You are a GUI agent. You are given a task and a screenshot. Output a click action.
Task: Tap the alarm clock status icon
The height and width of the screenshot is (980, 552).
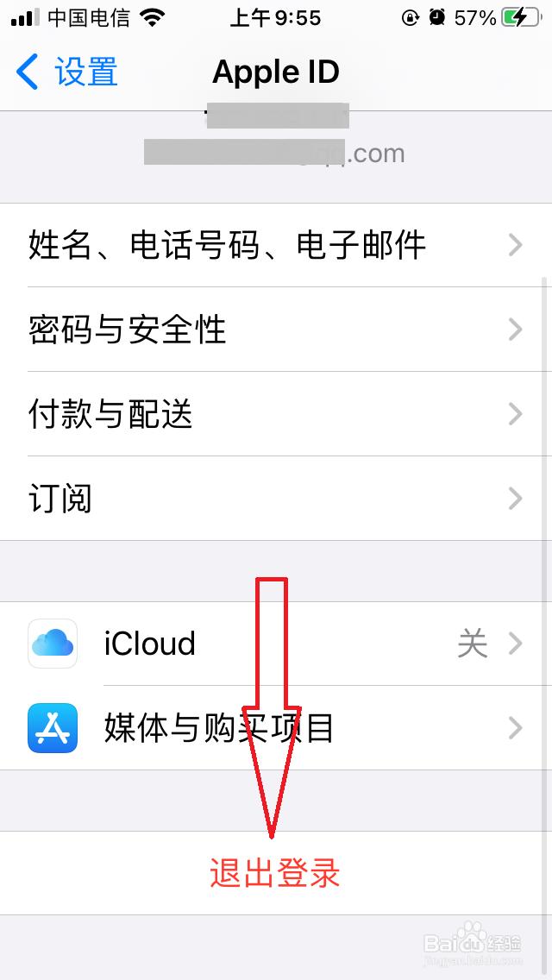(x=437, y=18)
